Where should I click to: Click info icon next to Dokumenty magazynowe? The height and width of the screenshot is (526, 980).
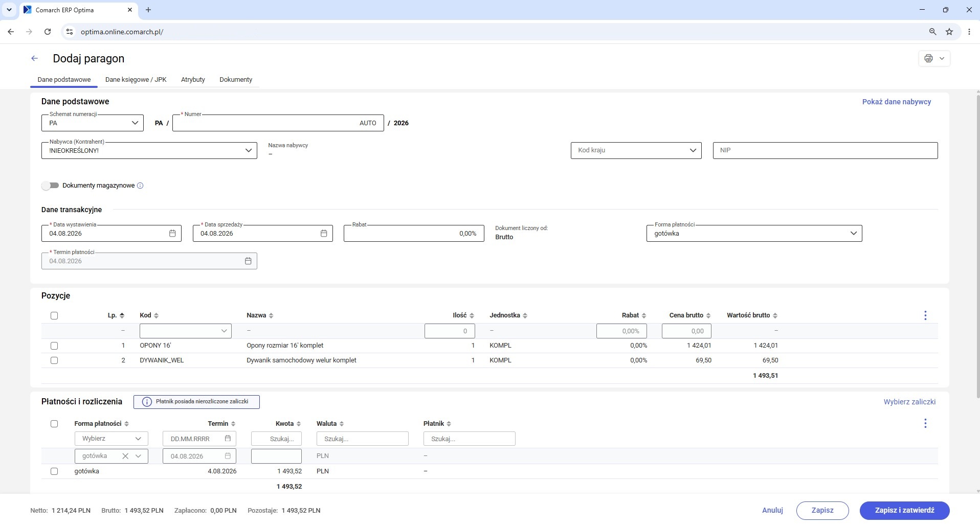tap(140, 186)
